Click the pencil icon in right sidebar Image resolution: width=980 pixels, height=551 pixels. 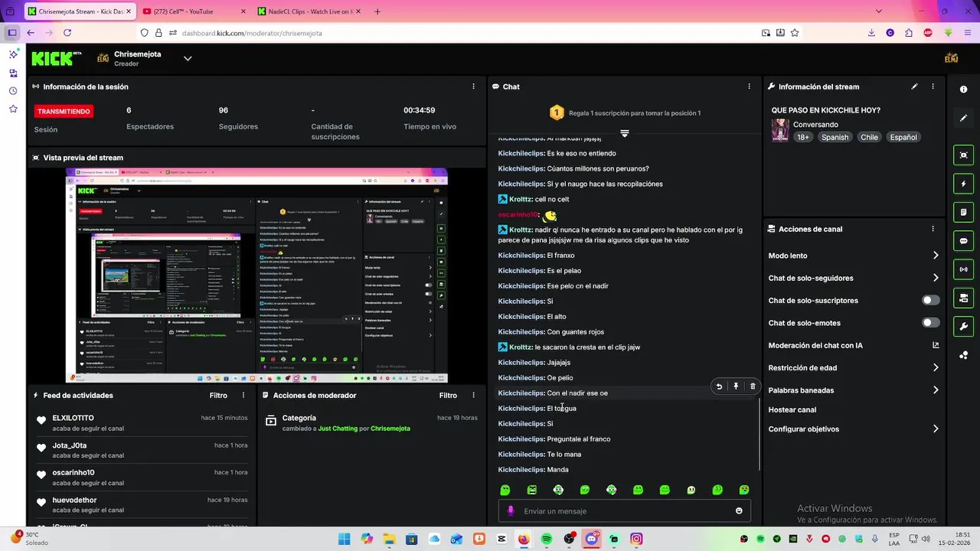click(963, 118)
